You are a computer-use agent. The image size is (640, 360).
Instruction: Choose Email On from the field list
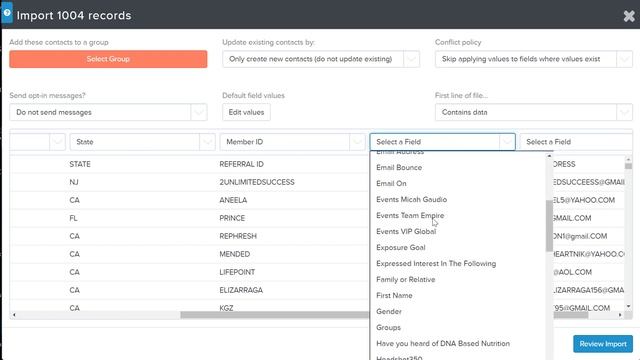[391, 184]
